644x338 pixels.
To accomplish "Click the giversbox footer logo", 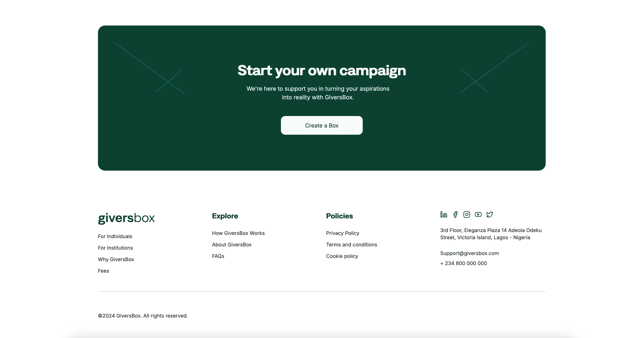I will [126, 218].
